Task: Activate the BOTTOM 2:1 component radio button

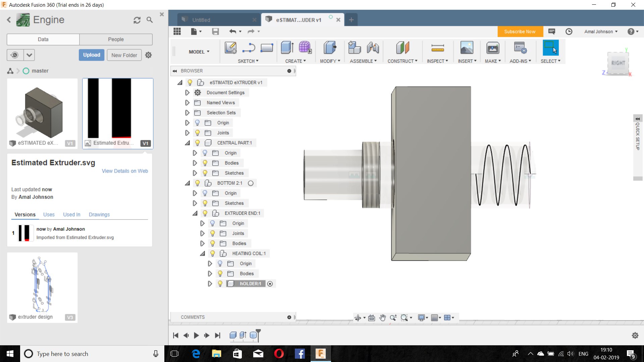Action: [x=251, y=183]
